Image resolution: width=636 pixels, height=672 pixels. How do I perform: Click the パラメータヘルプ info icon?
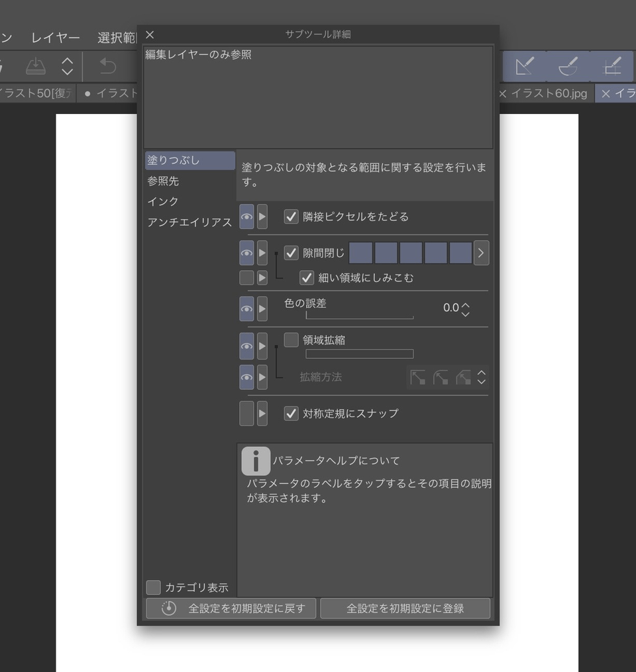coord(256,461)
